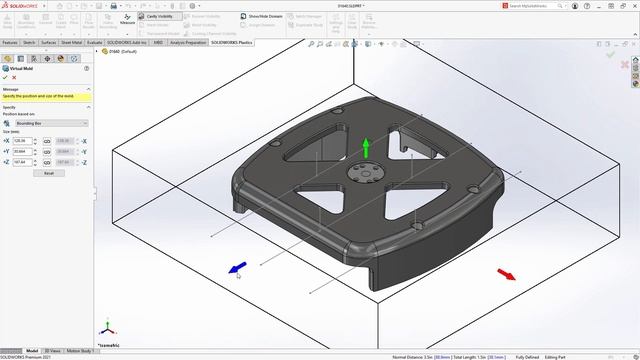Click the +Y size input field
The width and height of the screenshot is (640, 360).
(22, 151)
